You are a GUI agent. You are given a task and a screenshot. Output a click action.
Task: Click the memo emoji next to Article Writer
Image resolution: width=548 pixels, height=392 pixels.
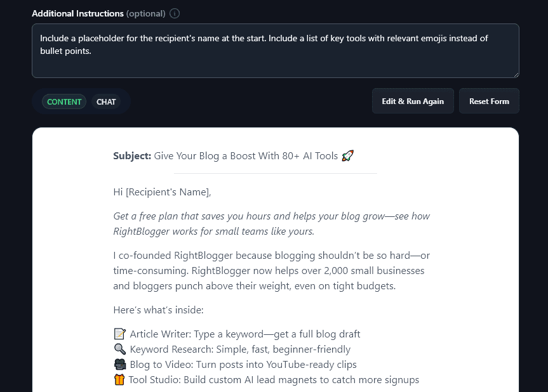click(x=120, y=334)
